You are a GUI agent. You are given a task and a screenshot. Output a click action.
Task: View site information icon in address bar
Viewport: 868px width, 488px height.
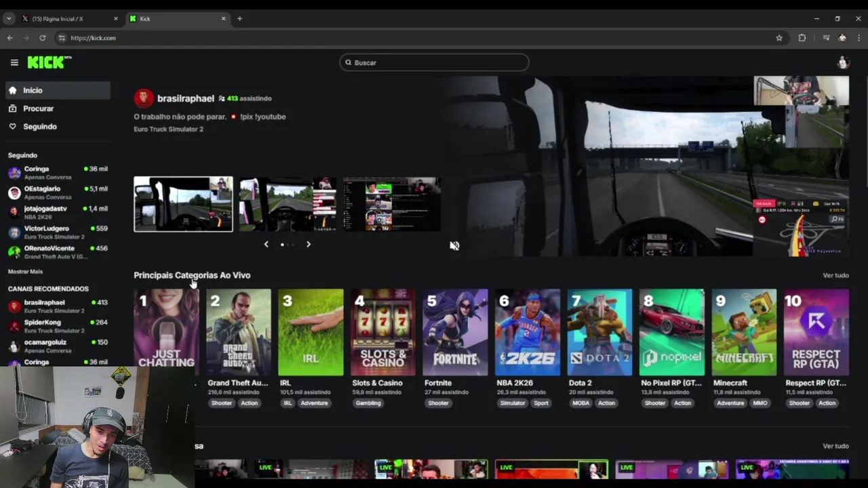[62, 38]
